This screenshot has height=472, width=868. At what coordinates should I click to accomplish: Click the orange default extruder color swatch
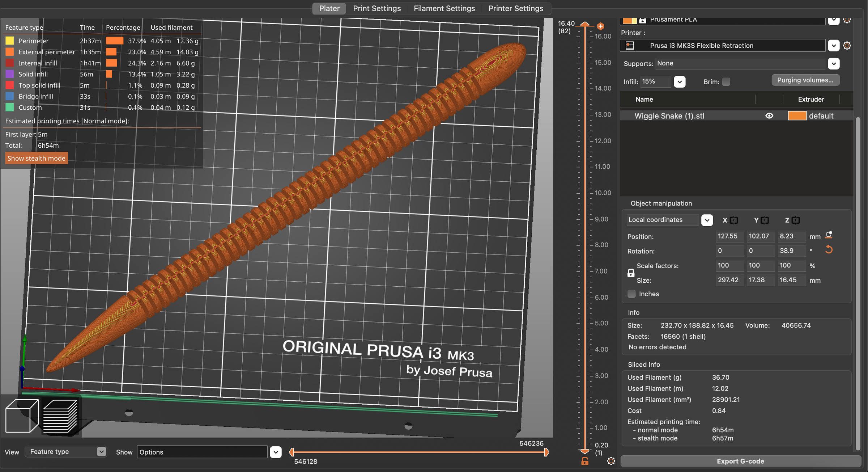(x=797, y=116)
